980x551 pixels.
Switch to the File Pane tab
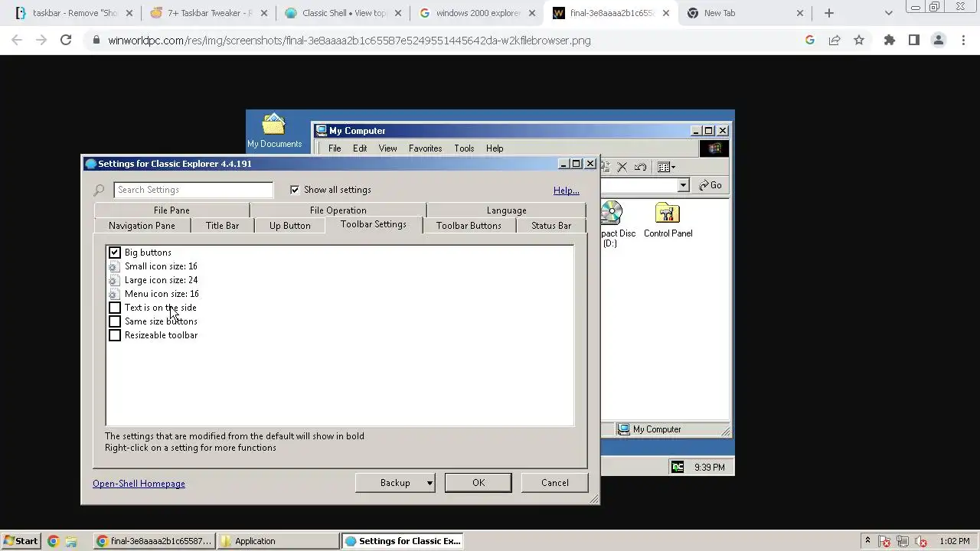tap(171, 210)
